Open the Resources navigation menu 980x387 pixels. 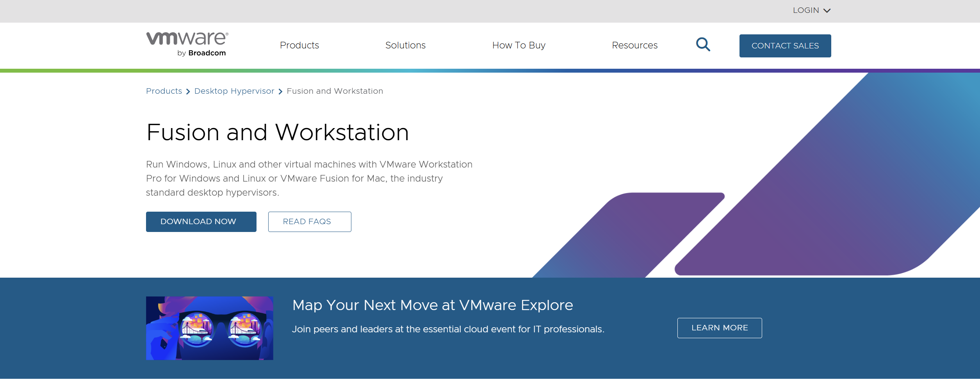(x=634, y=45)
